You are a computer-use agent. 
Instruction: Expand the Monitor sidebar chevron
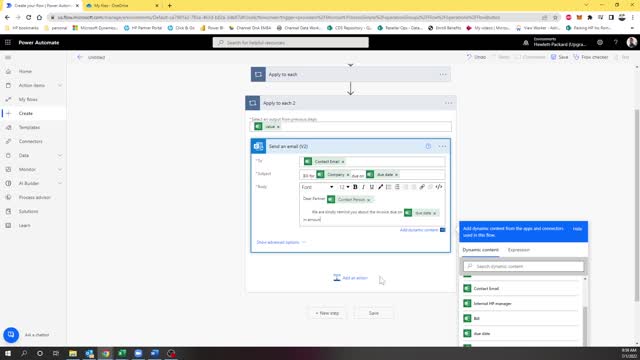coord(60,169)
